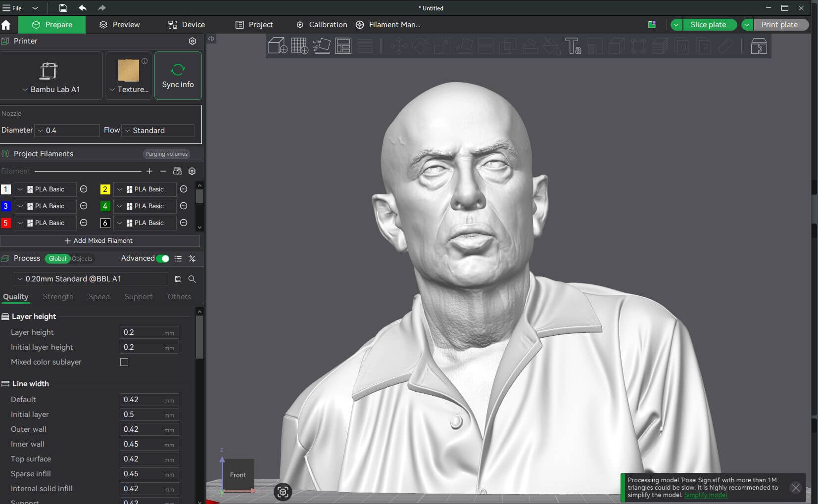Open the Textured plate type dropdown
Image resolution: width=818 pixels, height=504 pixels.
pyautogui.click(x=129, y=76)
